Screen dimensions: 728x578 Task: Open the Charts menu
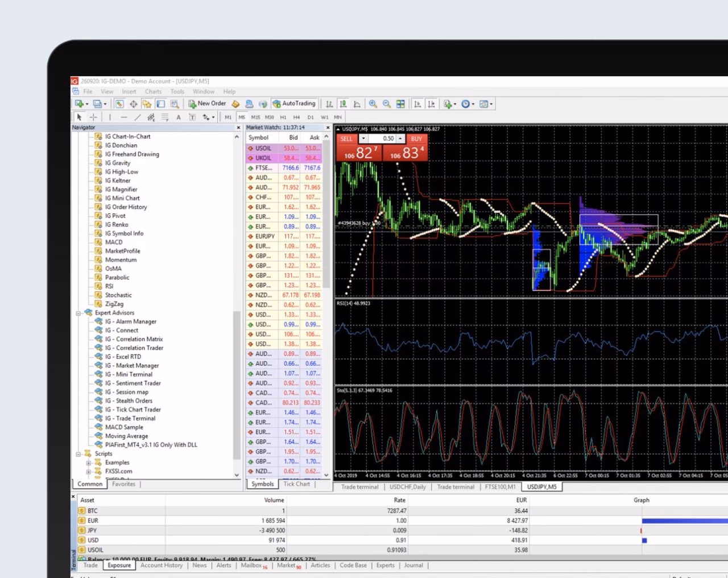(153, 91)
